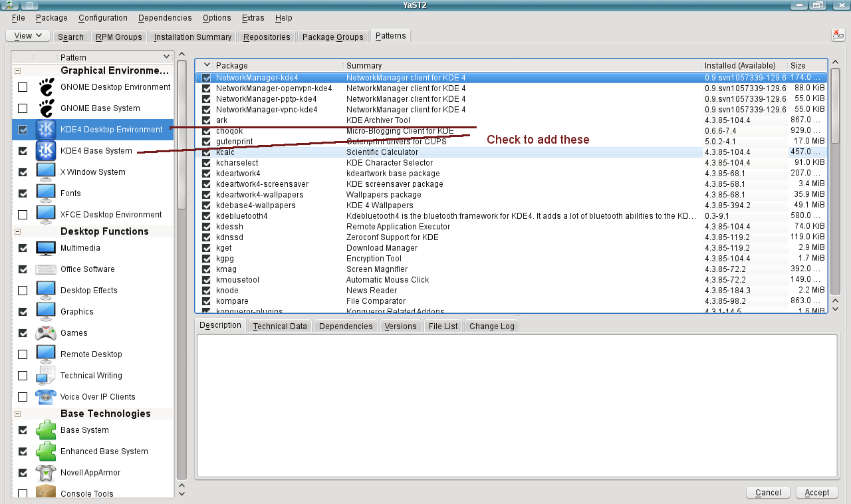Screen dimensions: 851x504
Task: Click the Cancel button
Action: [x=768, y=493]
